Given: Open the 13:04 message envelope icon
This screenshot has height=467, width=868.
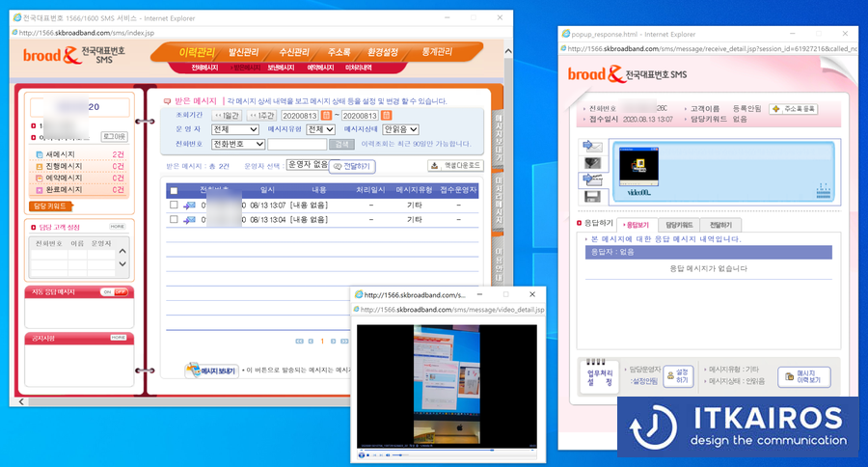Looking at the screenshot, I should point(190,219).
